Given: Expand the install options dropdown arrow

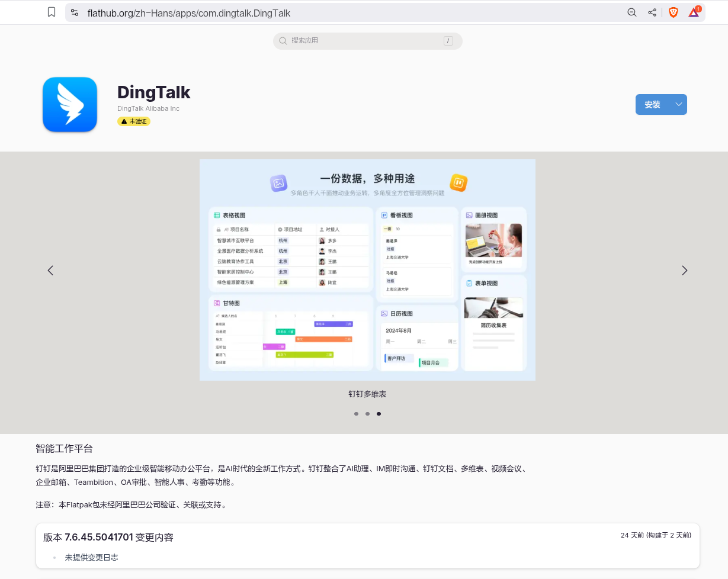Looking at the screenshot, I should tap(679, 105).
